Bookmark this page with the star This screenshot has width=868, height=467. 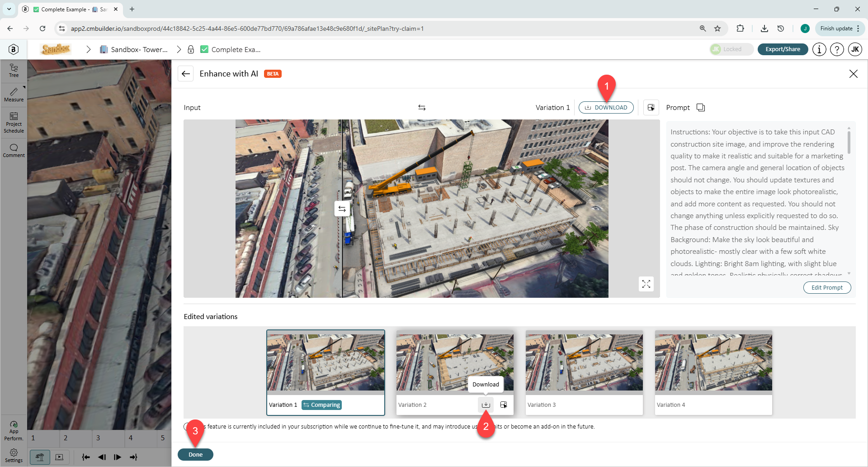click(717, 29)
